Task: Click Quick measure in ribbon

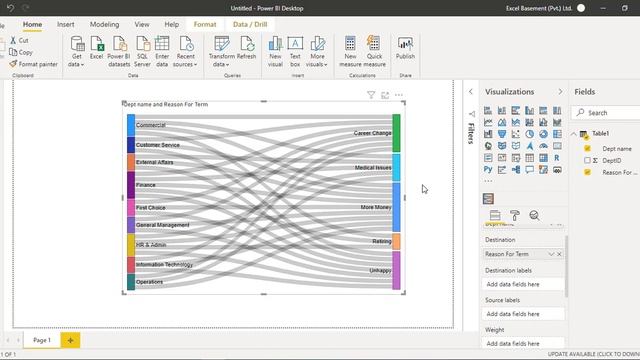Action: [374, 51]
